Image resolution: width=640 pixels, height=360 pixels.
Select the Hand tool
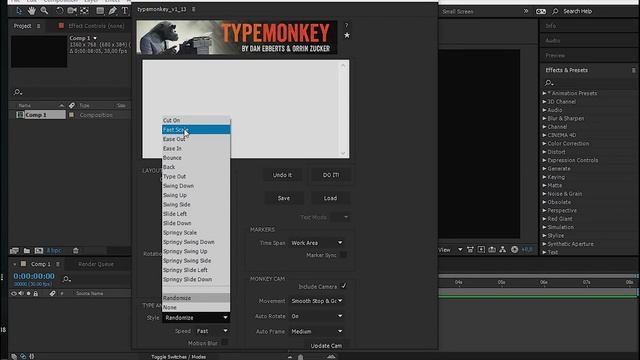pos(31,11)
